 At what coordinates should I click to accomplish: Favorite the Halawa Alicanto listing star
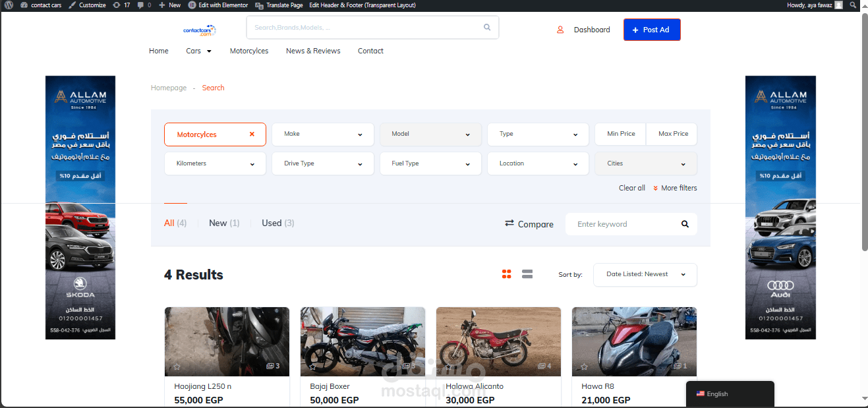click(448, 366)
